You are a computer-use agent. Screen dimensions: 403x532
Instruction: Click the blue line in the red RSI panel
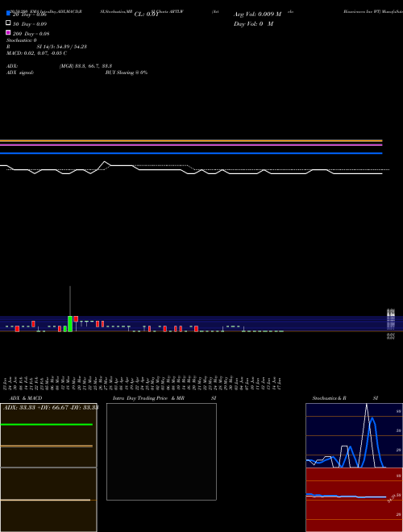coord(346,496)
